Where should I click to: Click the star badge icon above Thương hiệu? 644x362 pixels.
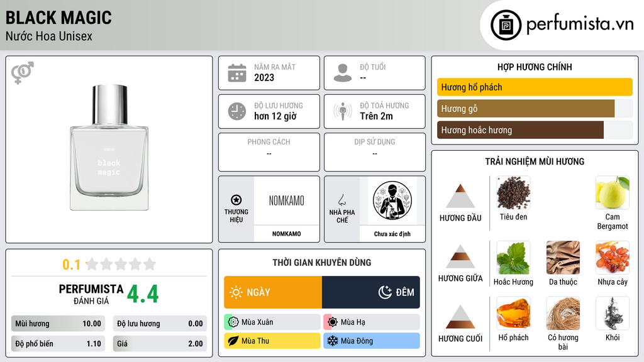(x=236, y=200)
